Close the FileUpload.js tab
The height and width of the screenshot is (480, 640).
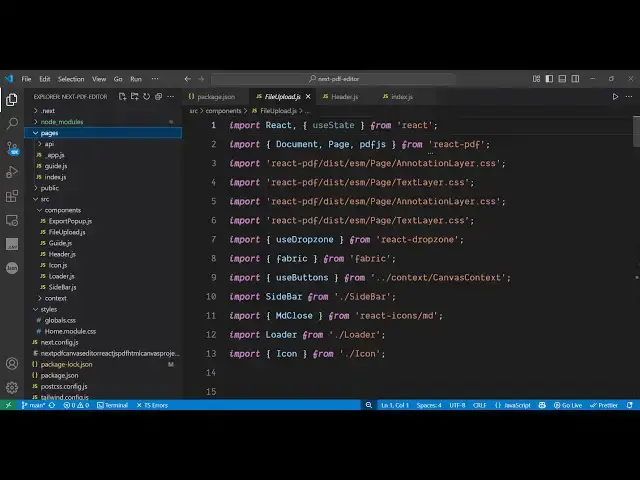tap(308, 97)
